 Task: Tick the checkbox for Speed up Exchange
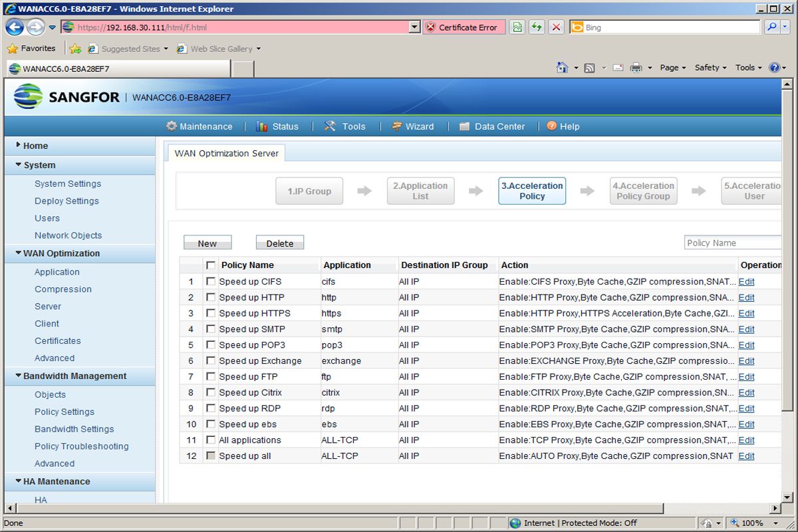pos(211,360)
